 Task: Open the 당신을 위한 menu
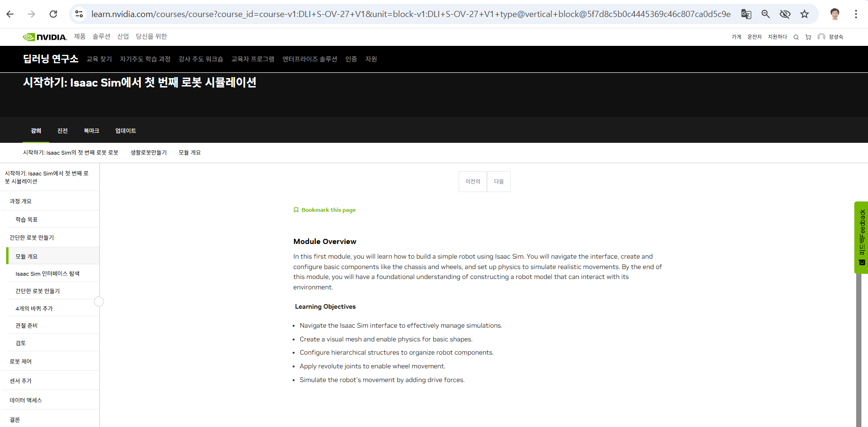coord(151,36)
